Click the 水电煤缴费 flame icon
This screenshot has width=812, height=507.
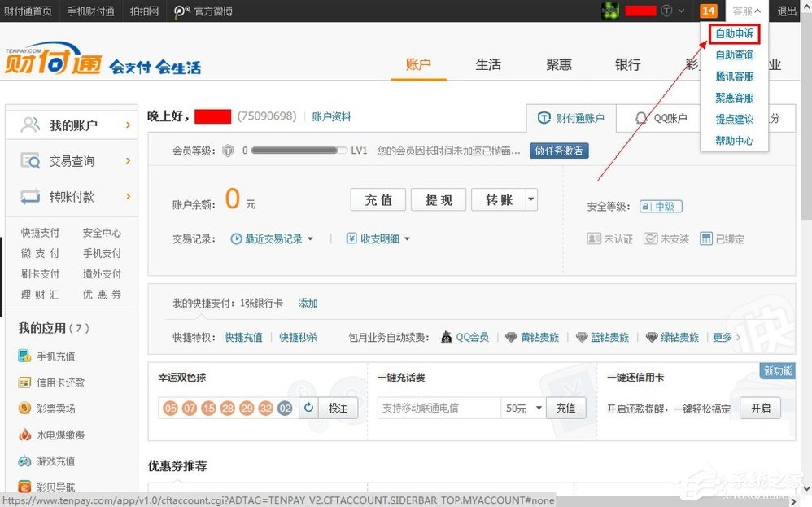click(24, 434)
